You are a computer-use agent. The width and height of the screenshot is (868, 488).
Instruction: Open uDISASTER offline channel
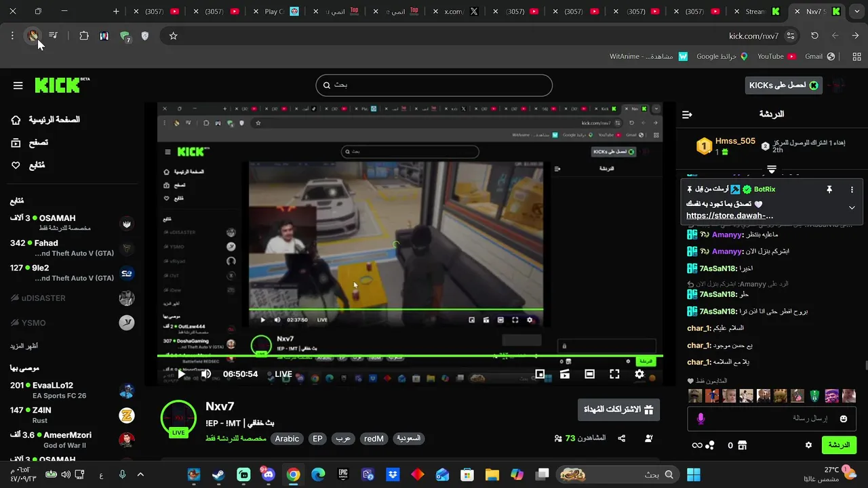[x=71, y=298]
